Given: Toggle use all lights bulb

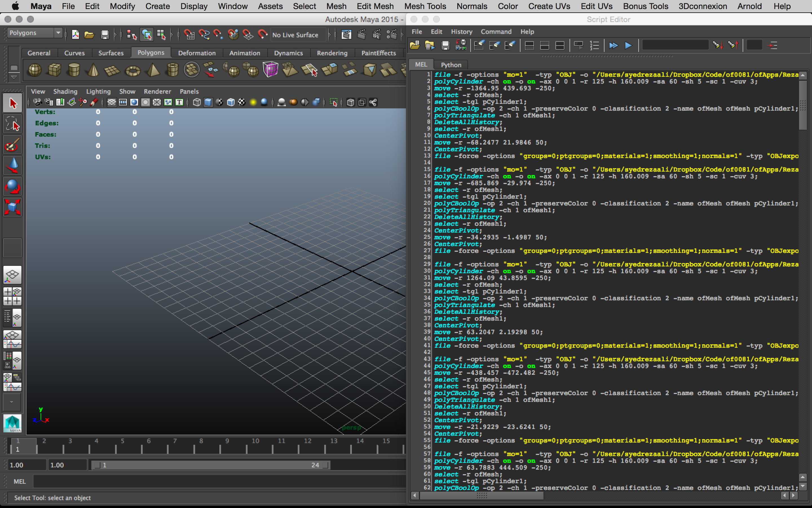Looking at the screenshot, I should click(x=253, y=102).
